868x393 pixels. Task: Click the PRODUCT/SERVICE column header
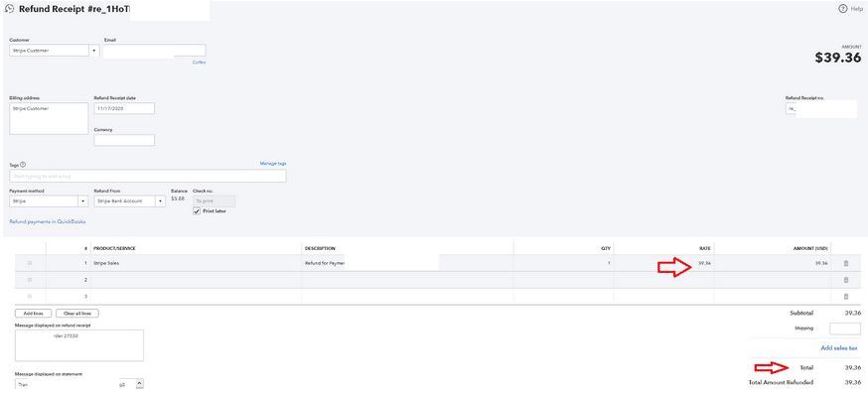(114, 248)
